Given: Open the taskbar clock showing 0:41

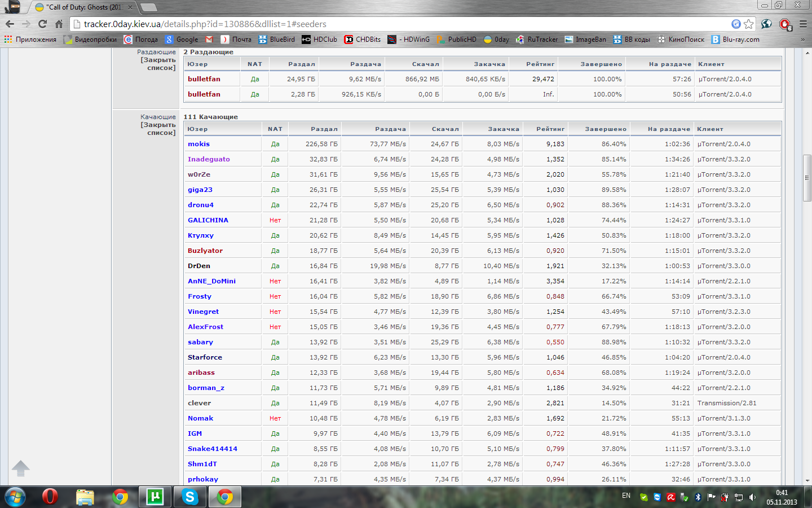Looking at the screenshot, I should click(782, 497).
